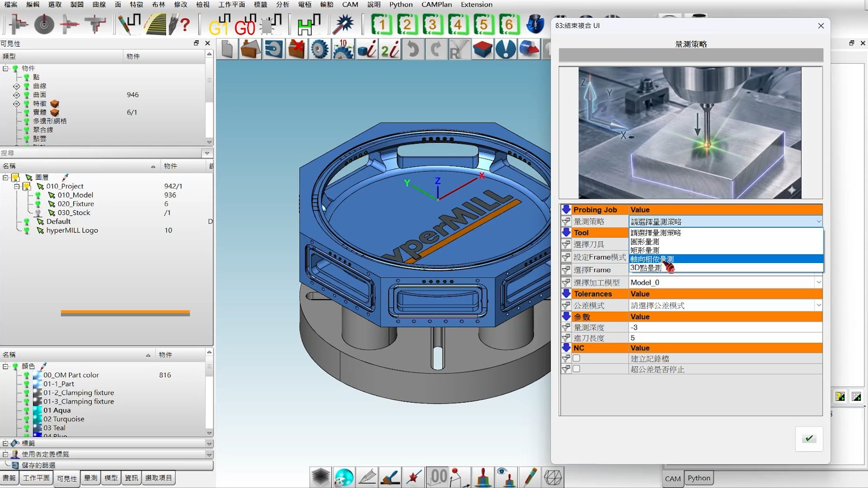Open the Extension menu

476,5
